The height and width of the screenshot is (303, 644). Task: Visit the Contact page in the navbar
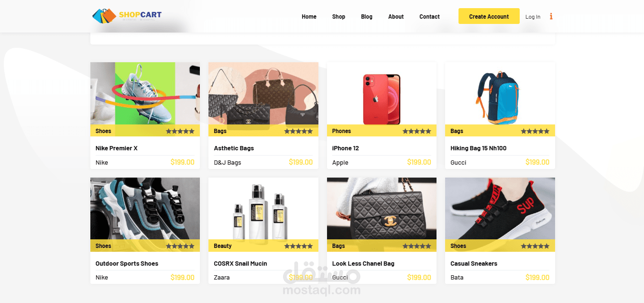coord(429,16)
